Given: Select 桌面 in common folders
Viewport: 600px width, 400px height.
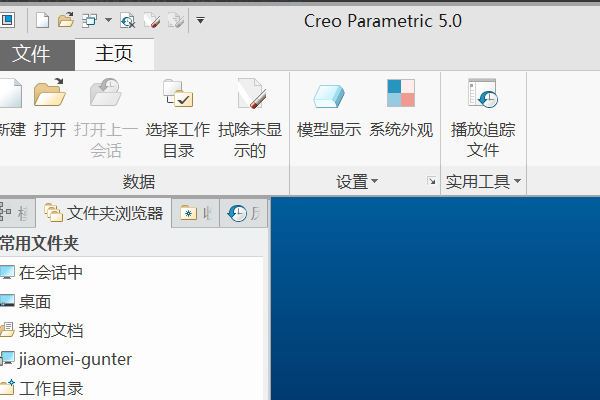Looking at the screenshot, I should pyautogui.click(x=26, y=302).
